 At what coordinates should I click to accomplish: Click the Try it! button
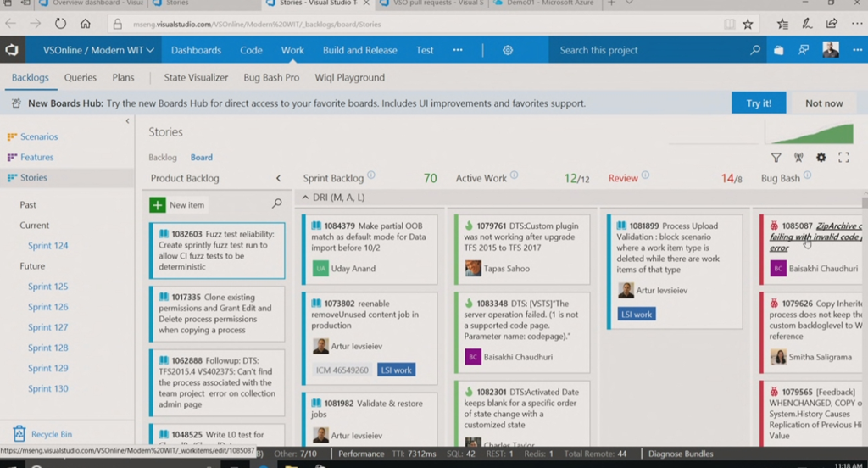759,103
